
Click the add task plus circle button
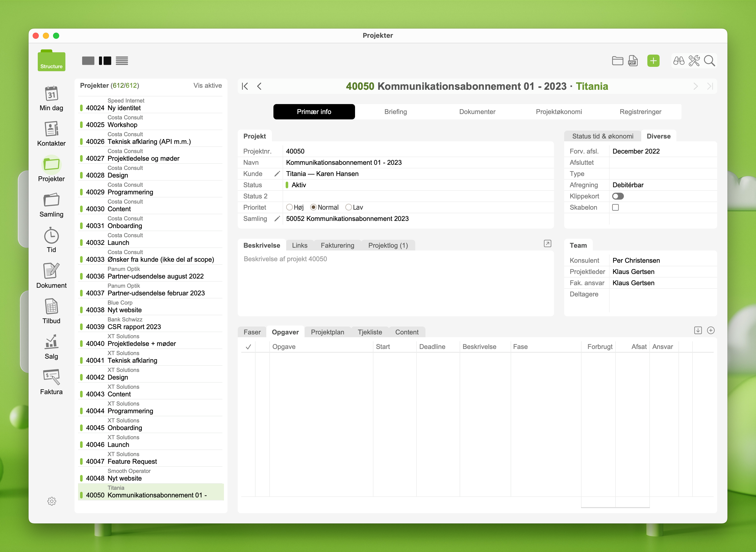(x=711, y=331)
